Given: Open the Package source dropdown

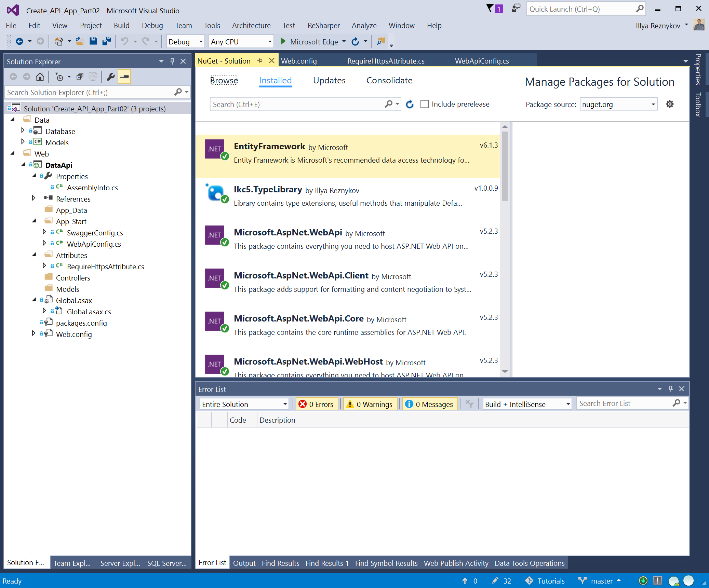Looking at the screenshot, I should [x=653, y=104].
